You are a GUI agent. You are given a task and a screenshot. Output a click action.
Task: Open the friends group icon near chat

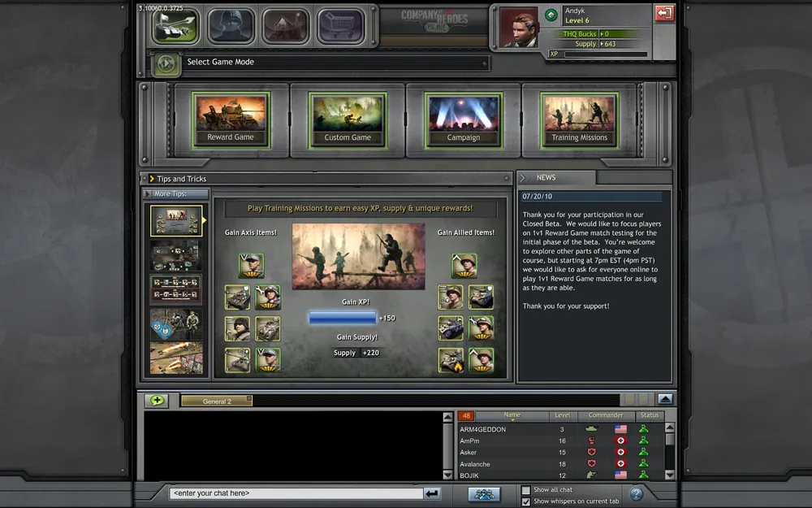point(484,493)
